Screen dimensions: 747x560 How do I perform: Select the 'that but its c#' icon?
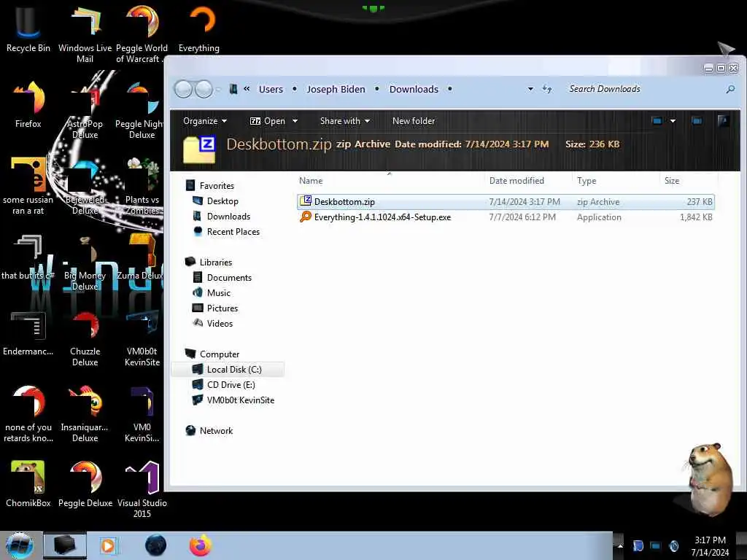click(x=28, y=257)
